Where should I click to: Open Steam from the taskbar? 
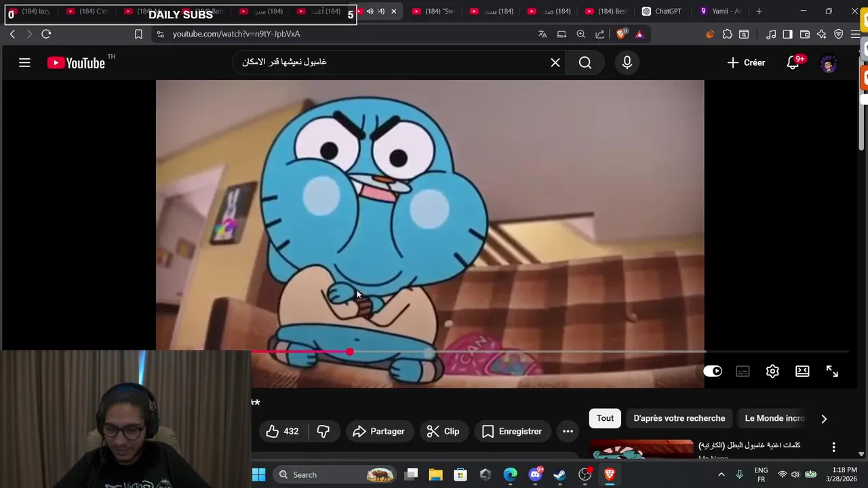point(559,474)
